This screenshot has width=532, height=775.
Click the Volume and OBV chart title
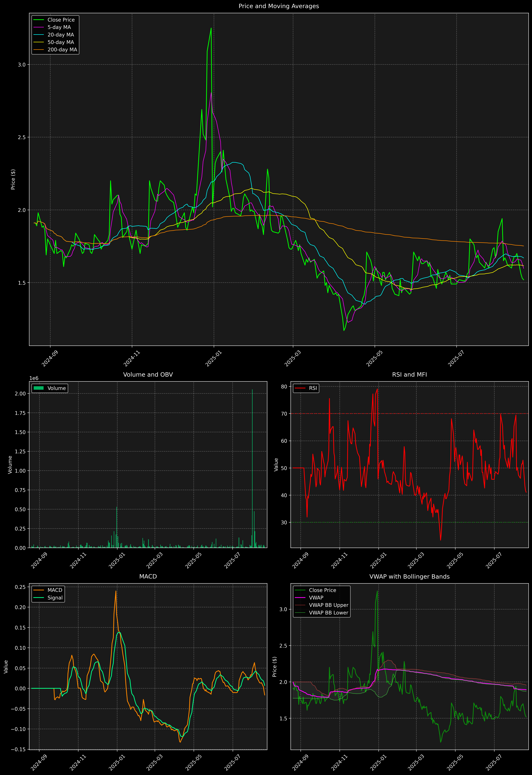(148, 374)
